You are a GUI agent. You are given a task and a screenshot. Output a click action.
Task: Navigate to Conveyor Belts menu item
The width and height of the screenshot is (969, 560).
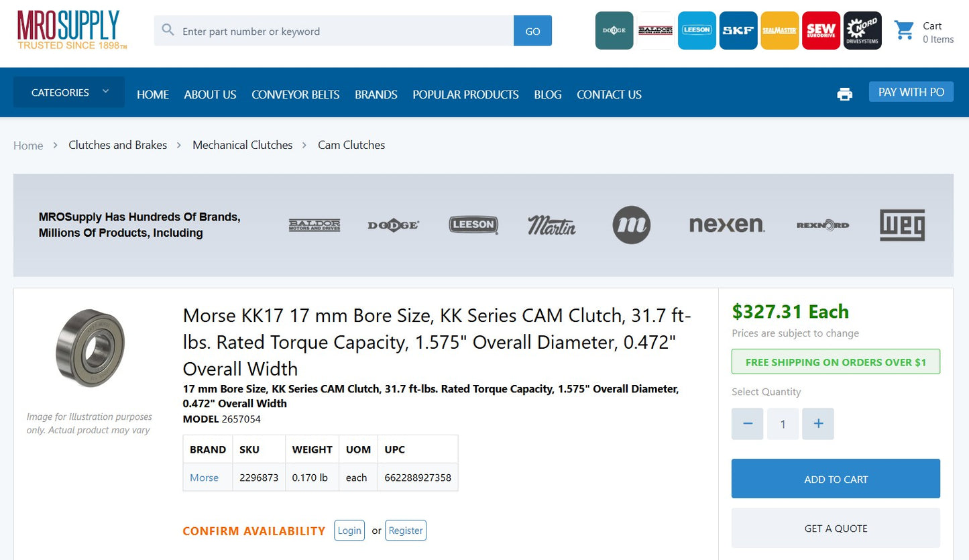pyautogui.click(x=295, y=95)
